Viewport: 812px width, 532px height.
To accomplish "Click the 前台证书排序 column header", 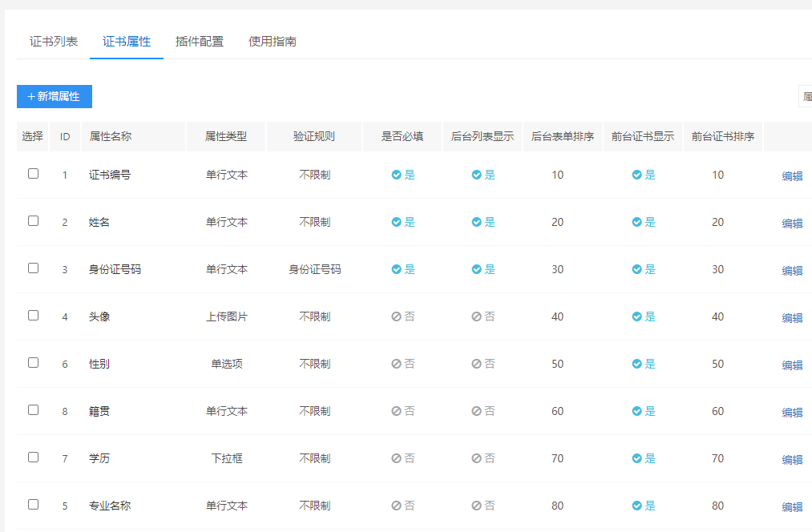I will [723, 137].
